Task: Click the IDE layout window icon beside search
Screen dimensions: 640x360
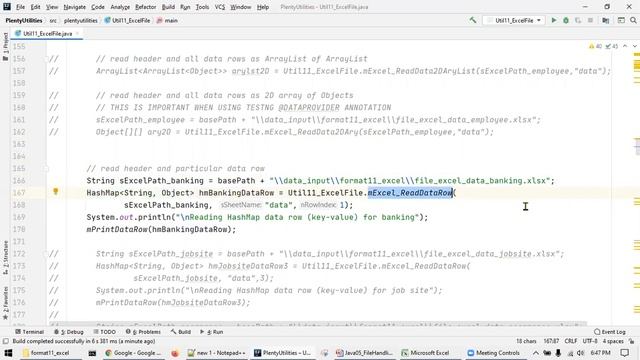Action: [x=621, y=20]
